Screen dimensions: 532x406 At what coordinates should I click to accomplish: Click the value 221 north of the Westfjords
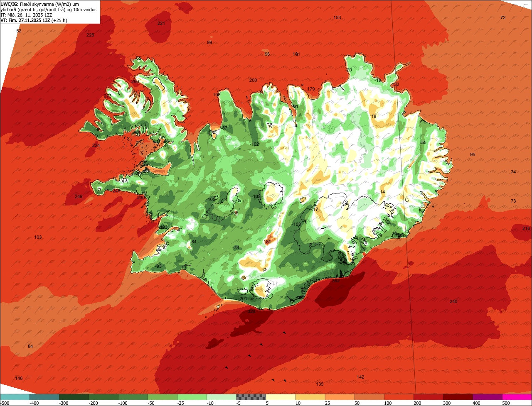pos(161,23)
